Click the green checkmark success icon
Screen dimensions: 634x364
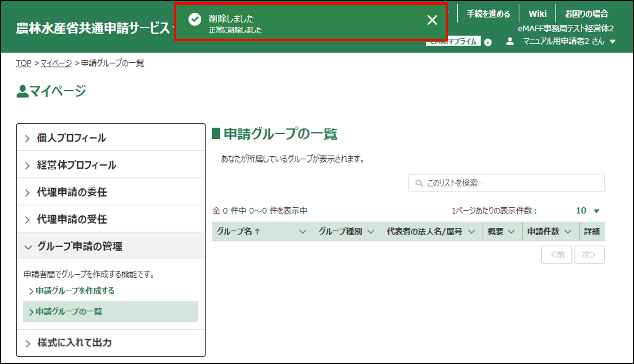pos(195,20)
